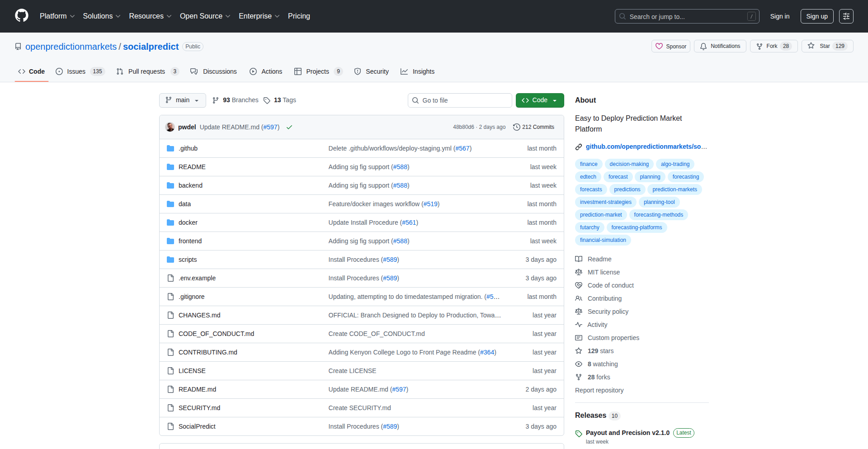
Task: Switch to the Issues tab
Action: pyautogui.click(x=76, y=71)
